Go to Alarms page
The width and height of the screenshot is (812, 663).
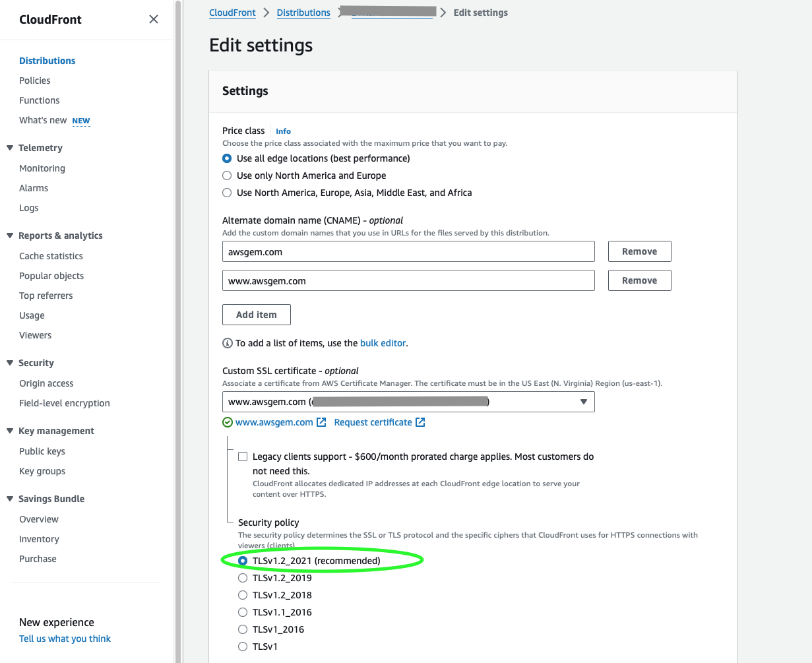click(x=34, y=188)
